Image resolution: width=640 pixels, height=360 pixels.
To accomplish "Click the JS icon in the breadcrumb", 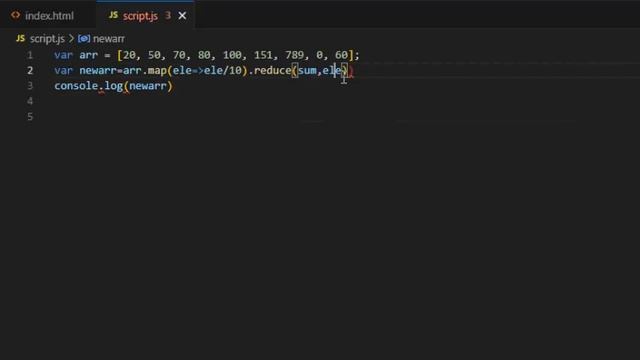I will pos(20,38).
